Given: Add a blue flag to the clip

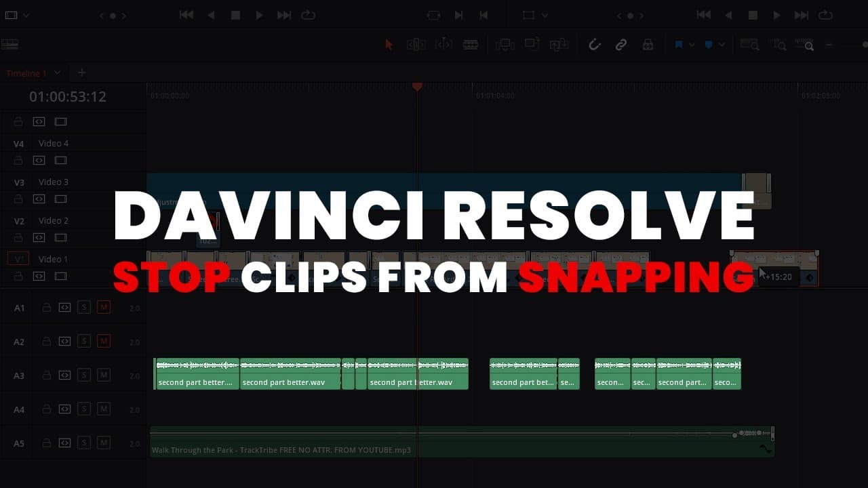Looking at the screenshot, I should (679, 45).
